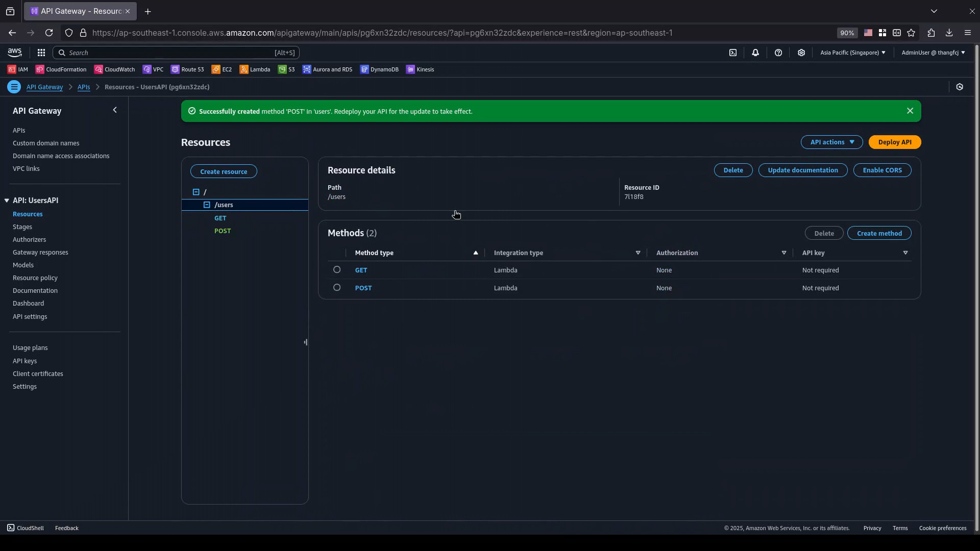Collapse the root / resource node

(x=196, y=192)
